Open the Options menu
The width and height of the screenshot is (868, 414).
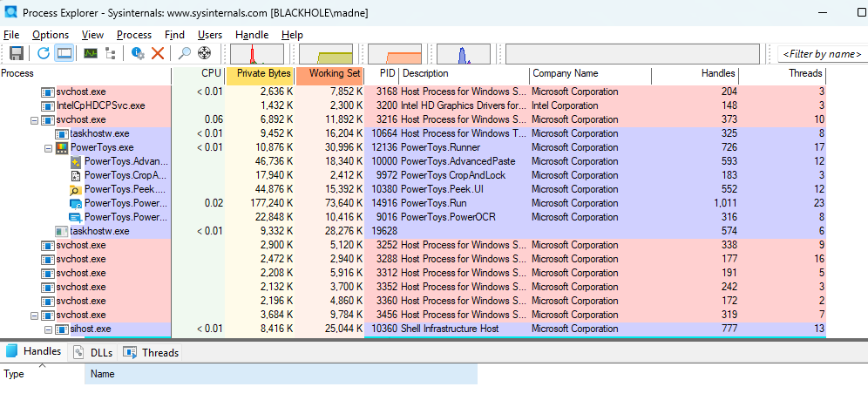[x=51, y=35]
